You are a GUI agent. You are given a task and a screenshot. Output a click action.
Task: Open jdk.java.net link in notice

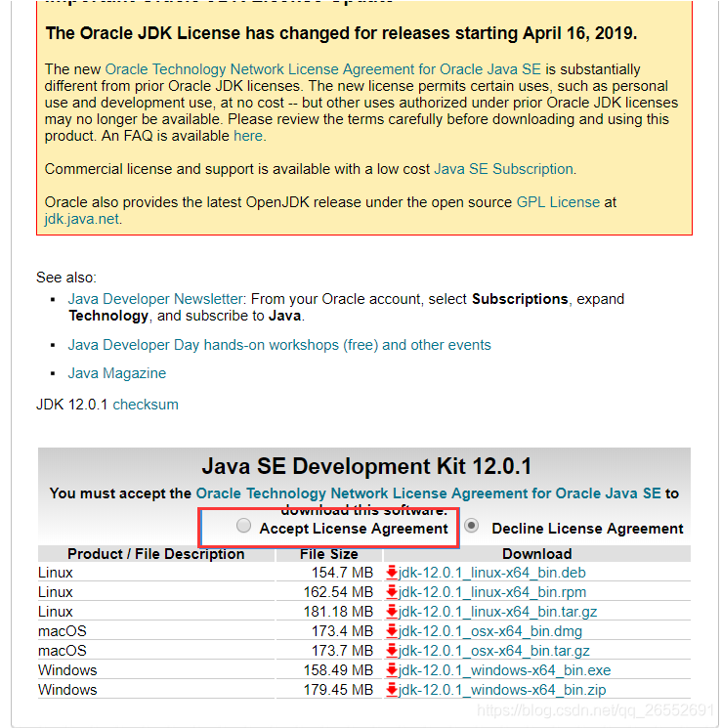click(x=82, y=219)
